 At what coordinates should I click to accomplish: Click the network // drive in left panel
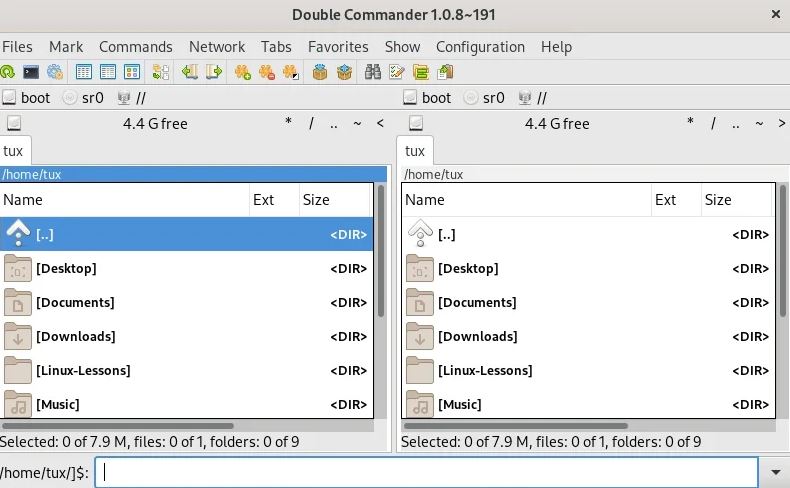click(x=131, y=98)
